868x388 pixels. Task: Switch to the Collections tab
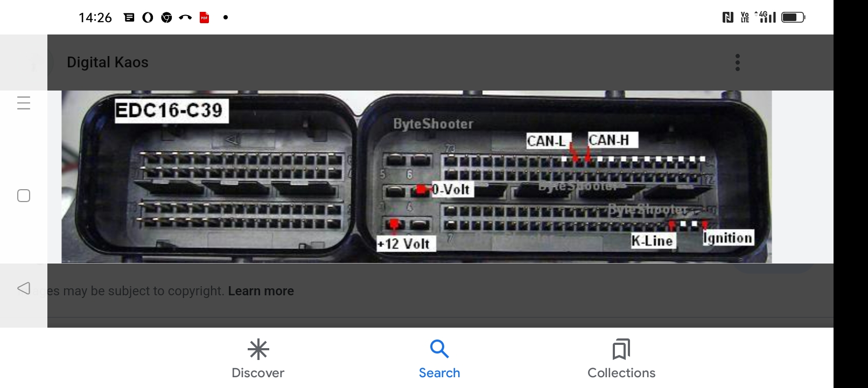click(621, 358)
